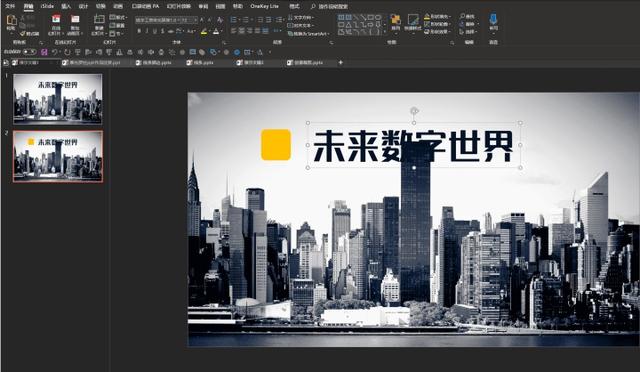
Task: Switch to the Insert ribbon tab
Action: pos(66,6)
